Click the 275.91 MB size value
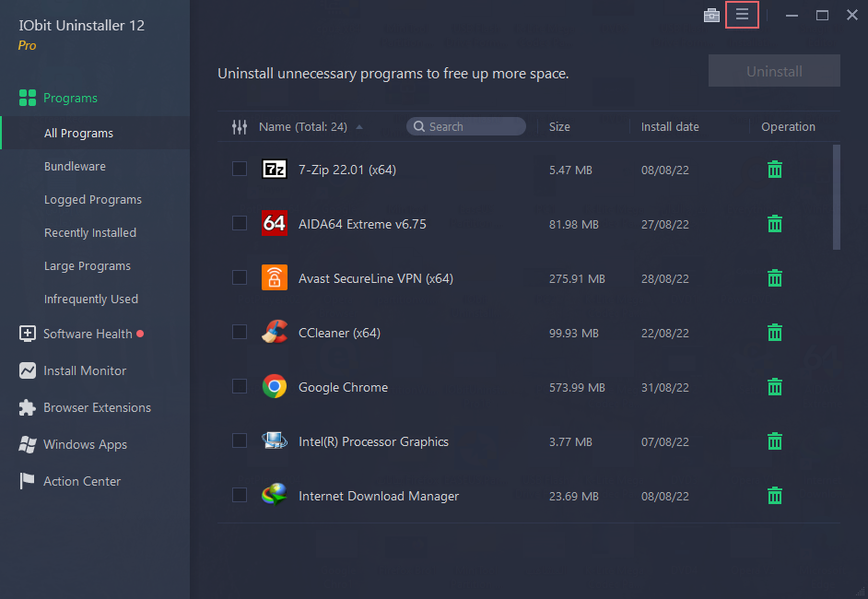868x599 pixels. pos(577,278)
